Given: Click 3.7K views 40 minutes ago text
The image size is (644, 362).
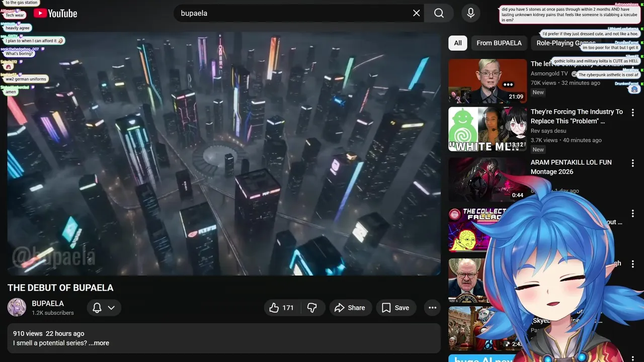Looking at the screenshot, I should point(566,140).
